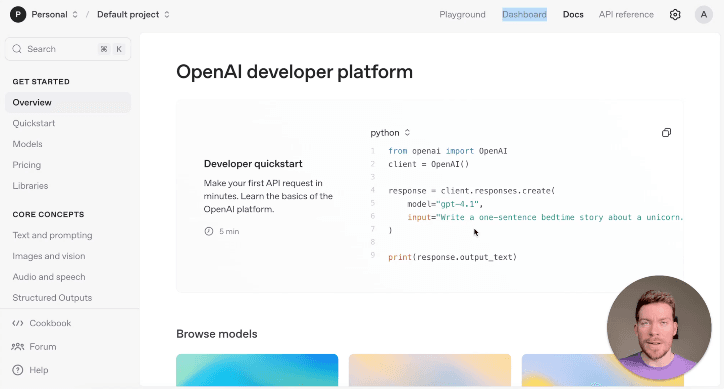Open the settings gear icon
Image resolution: width=724 pixels, height=389 pixels.
(675, 15)
